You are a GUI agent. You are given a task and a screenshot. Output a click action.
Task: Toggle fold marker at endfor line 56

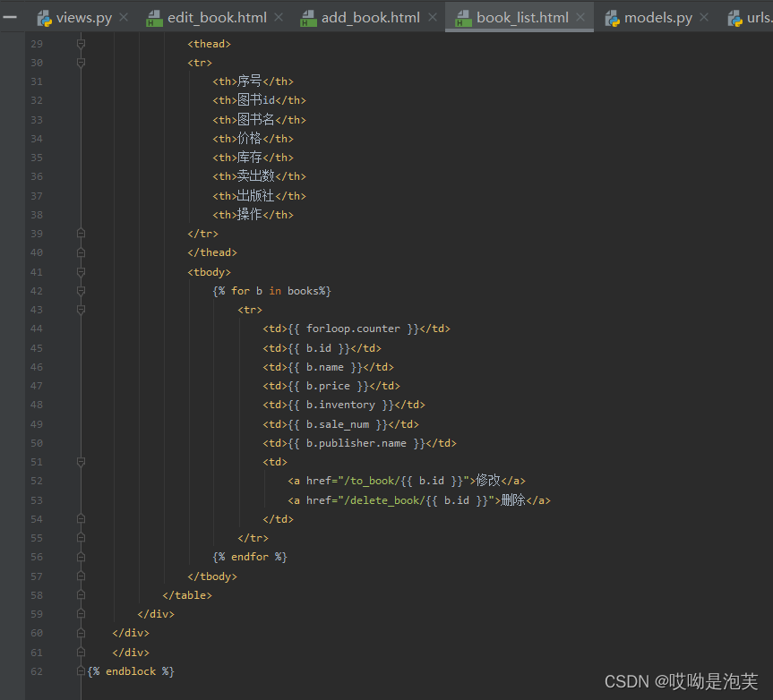(81, 557)
